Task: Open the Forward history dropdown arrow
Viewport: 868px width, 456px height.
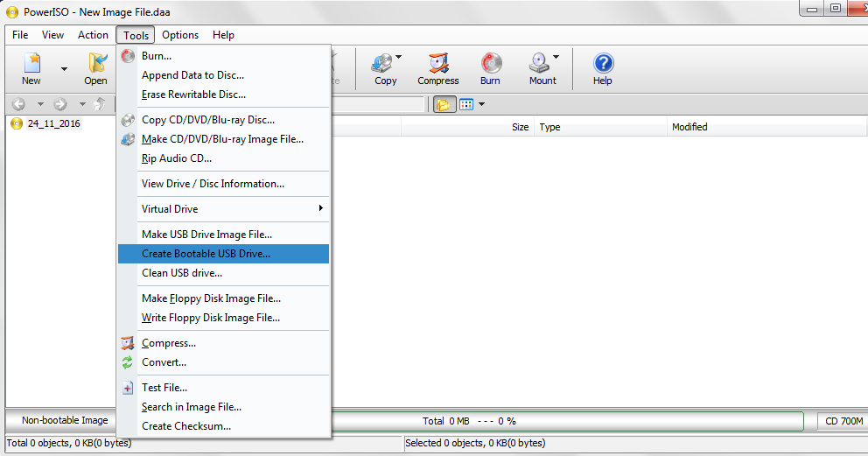Action: coord(82,104)
